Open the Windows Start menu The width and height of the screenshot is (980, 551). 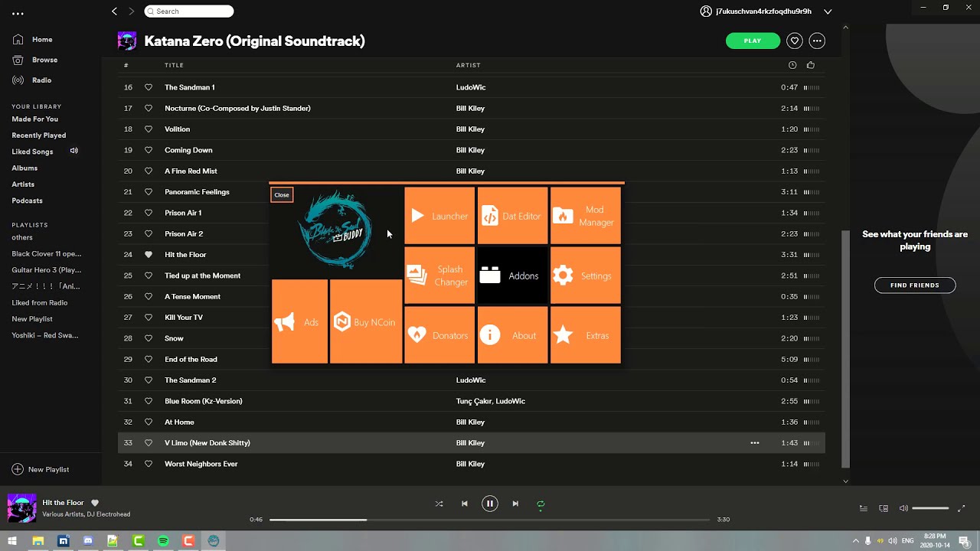click(12, 541)
